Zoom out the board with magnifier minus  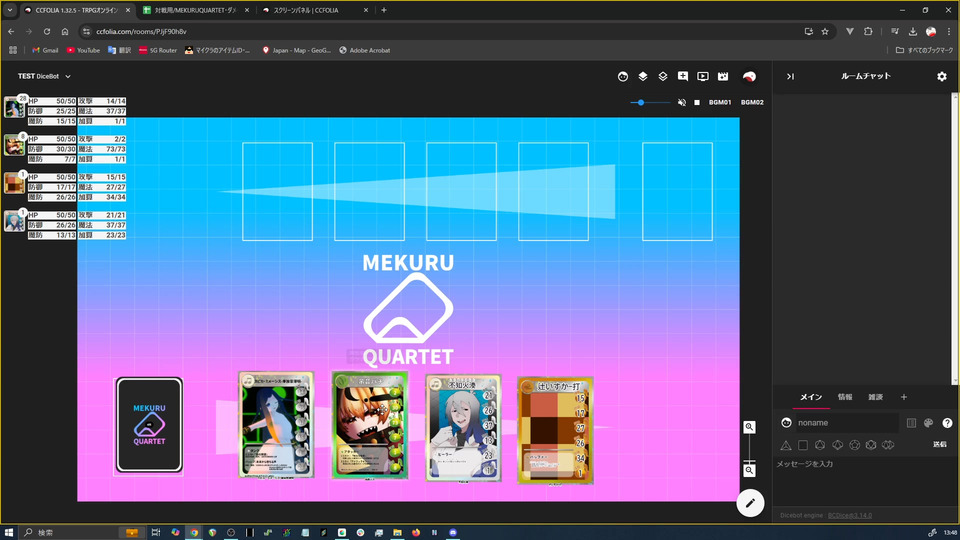(749, 470)
